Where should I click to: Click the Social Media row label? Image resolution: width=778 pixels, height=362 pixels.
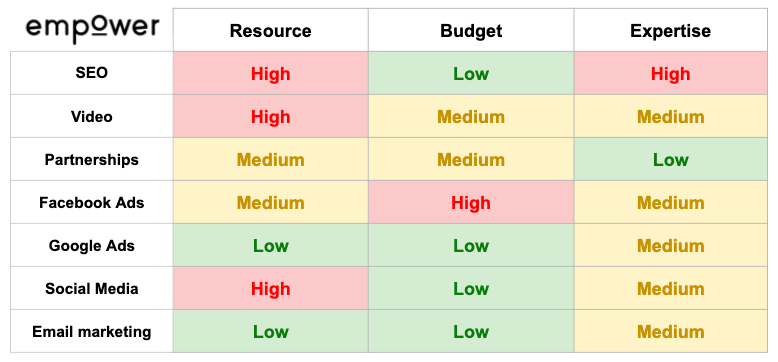pos(92,289)
